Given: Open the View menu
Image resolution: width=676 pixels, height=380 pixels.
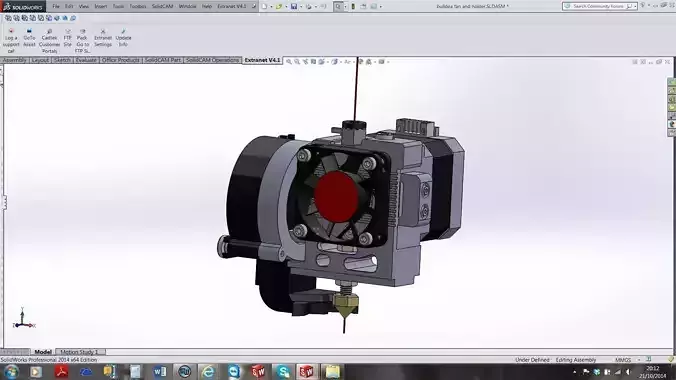Looking at the screenshot, I should click(x=84, y=6).
